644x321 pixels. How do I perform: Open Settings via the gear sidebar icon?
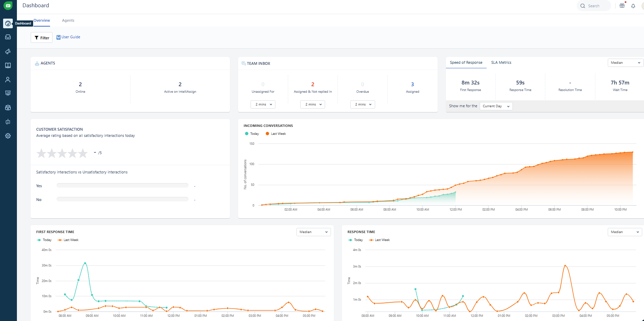[8, 136]
